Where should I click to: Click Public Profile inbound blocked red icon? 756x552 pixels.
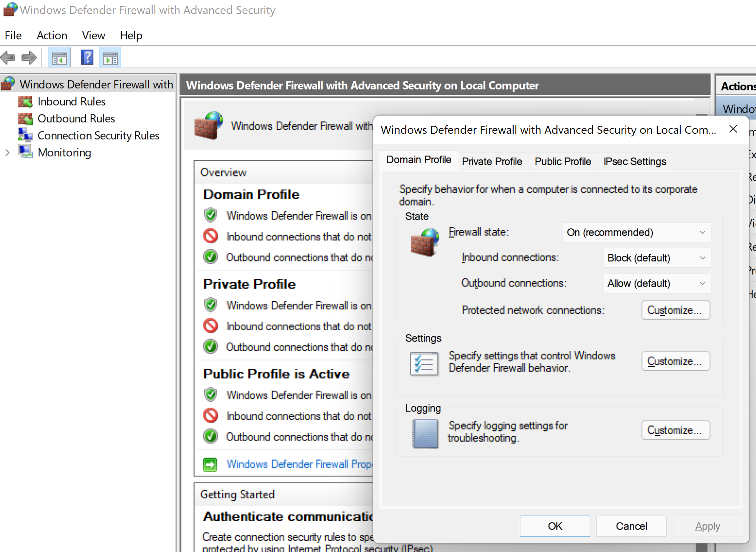(211, 416)
